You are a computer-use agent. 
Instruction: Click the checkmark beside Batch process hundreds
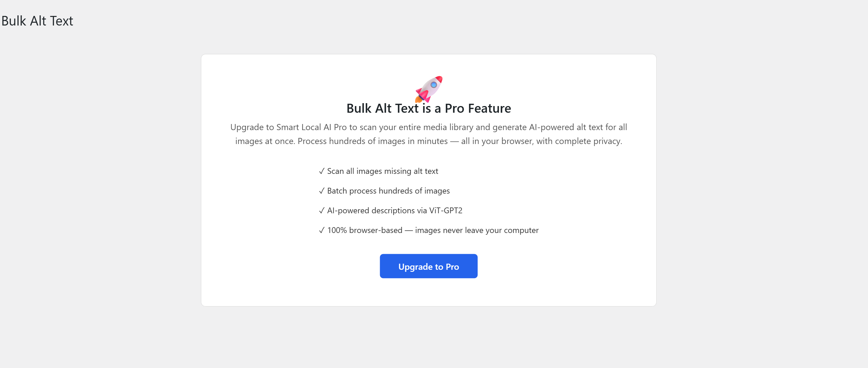point(321,191)
